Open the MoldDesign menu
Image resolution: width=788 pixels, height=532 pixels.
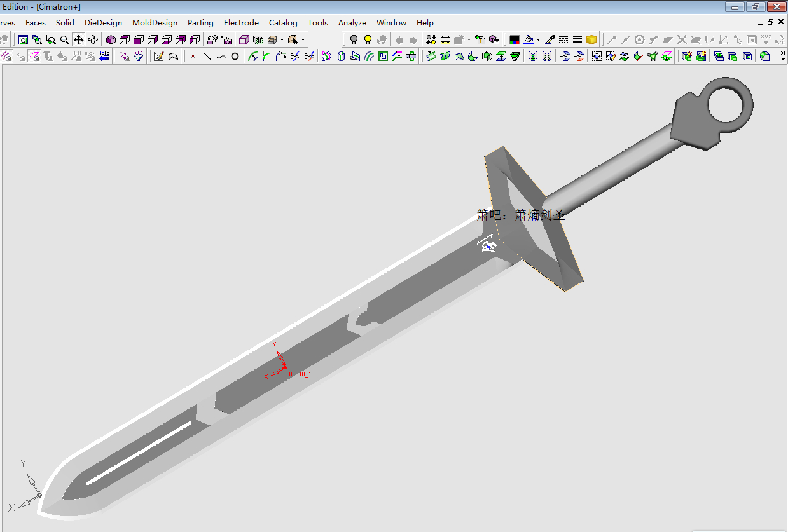155,22
